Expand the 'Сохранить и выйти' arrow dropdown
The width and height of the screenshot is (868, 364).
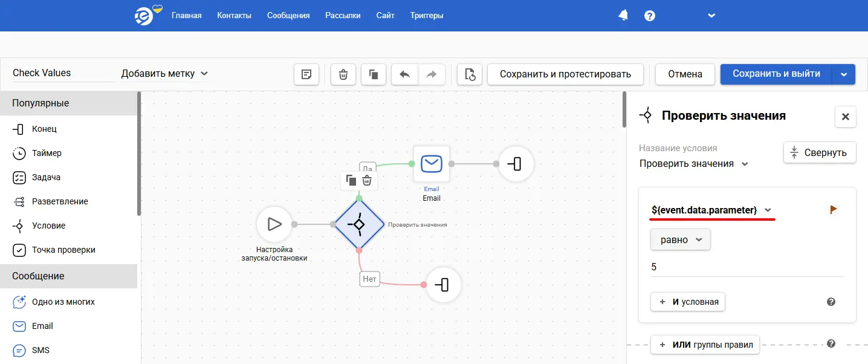click(x=844, y=74)
